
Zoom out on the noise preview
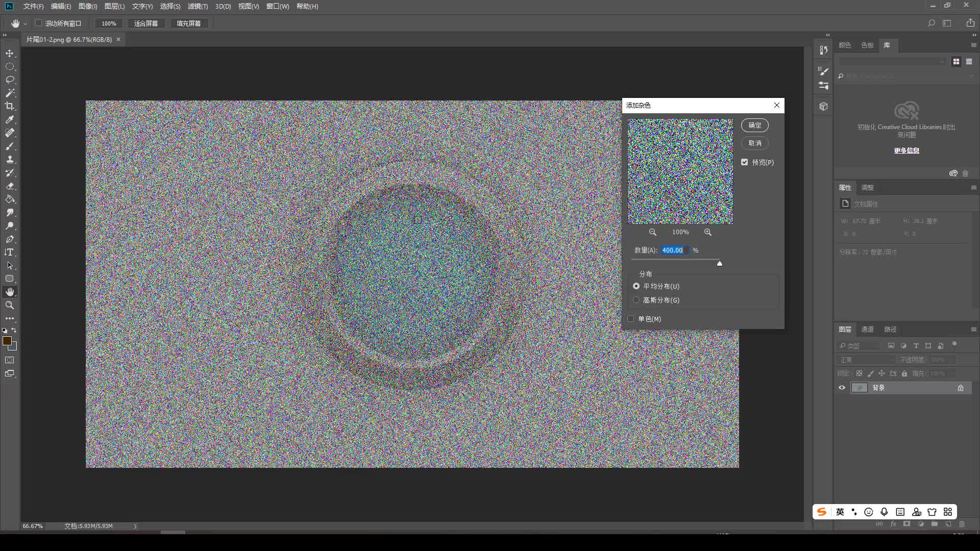[652, 232]
